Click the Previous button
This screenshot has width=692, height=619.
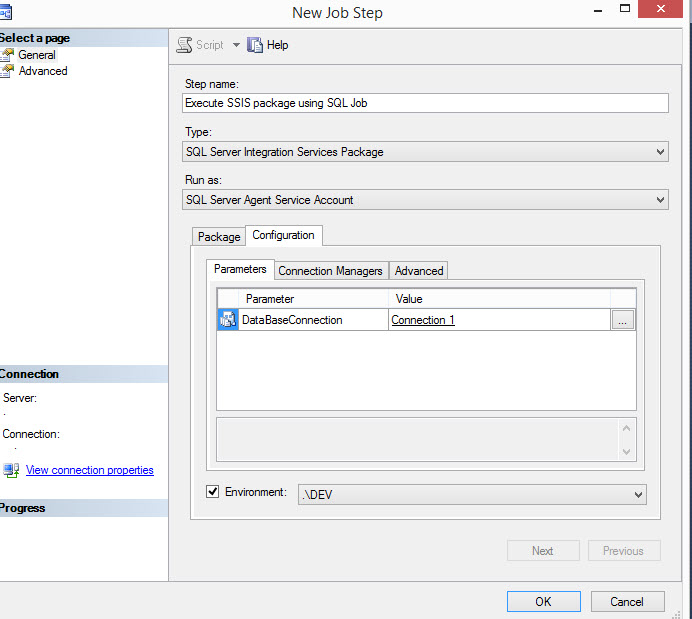624,551
